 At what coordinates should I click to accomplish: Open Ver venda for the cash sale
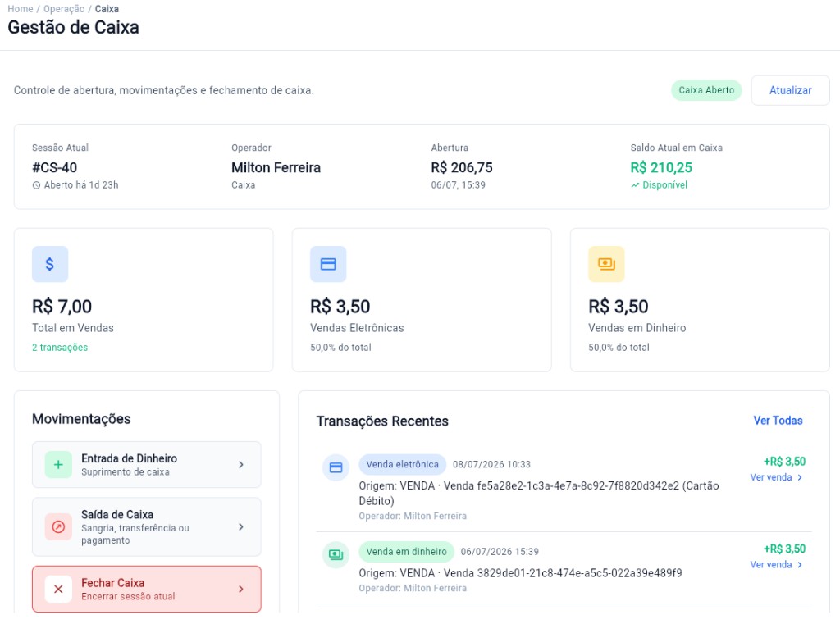click(x=776, y=564)
